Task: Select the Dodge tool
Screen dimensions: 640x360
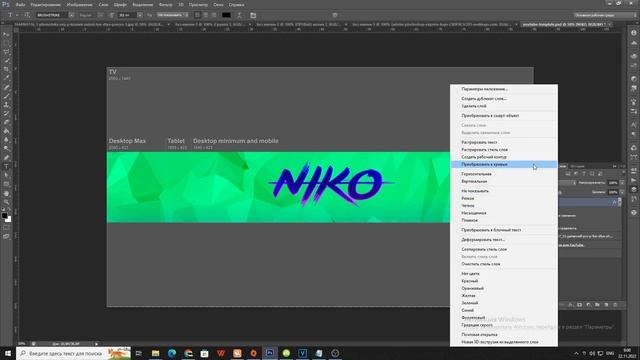Action: click(x=6, y=149)
